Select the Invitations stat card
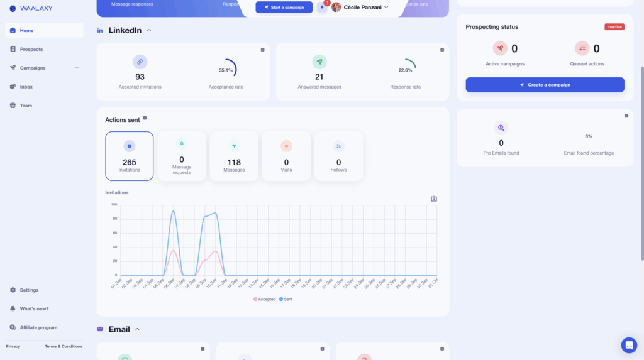The image size is (644, 360). [x=129, y=156]
